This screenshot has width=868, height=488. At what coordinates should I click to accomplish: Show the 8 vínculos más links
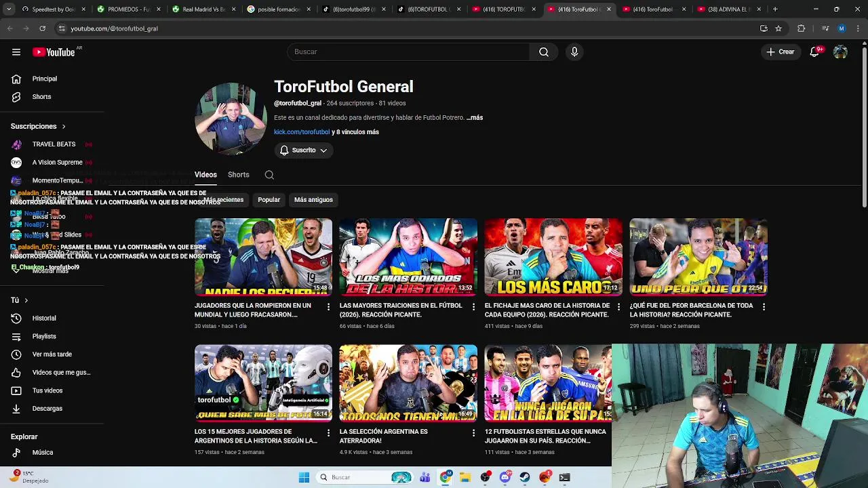355,132
